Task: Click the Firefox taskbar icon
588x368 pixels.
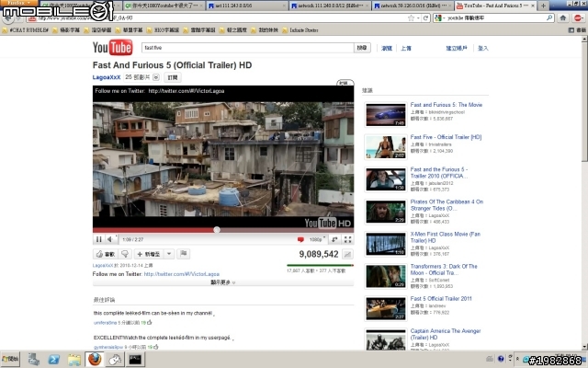Action: tap(95, 360)
